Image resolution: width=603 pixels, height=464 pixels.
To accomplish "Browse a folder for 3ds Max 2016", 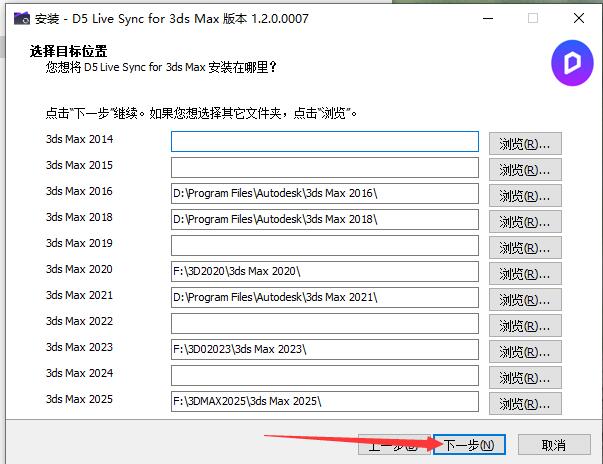I will point(525,196).
